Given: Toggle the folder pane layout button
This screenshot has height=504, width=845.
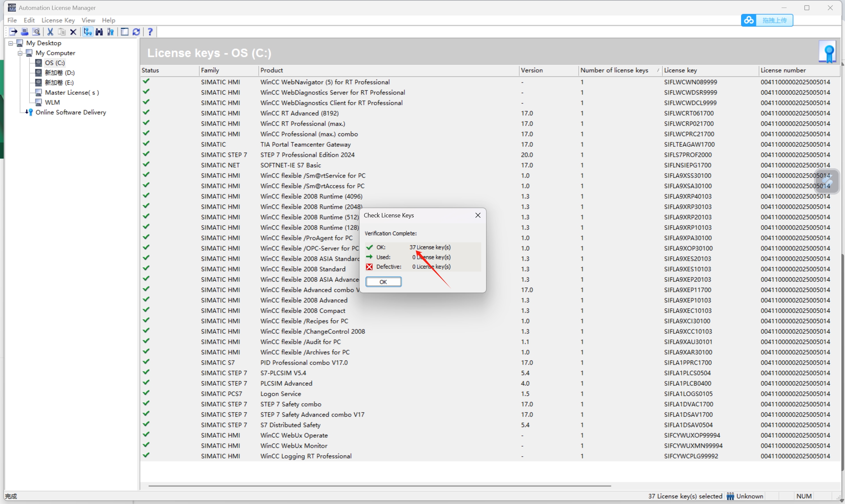Looking at the screenshot, I should (124, 32).
